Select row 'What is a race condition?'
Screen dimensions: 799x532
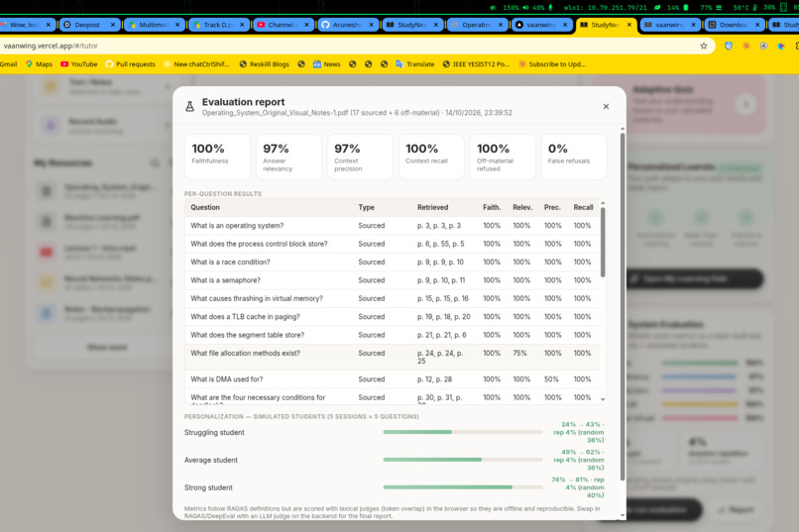(x=392, y=263)
